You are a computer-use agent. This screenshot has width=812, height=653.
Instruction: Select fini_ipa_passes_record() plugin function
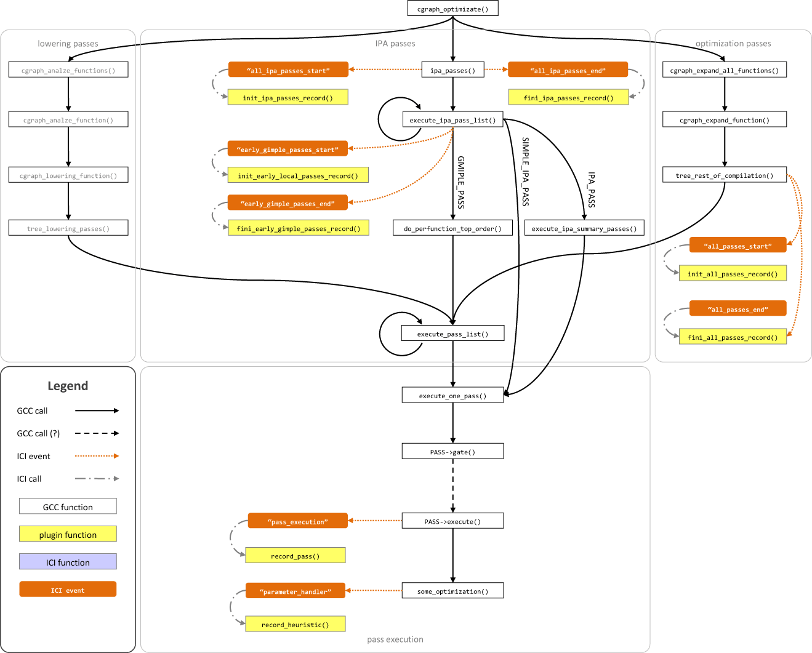pyautogui.click(x=568, y=97)
